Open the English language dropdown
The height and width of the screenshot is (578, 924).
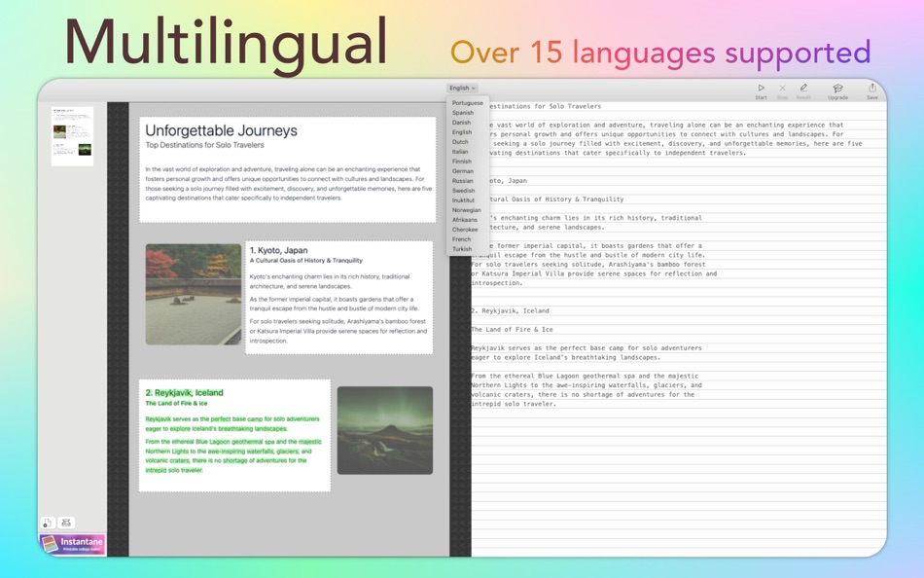click(x=462, y=88)
